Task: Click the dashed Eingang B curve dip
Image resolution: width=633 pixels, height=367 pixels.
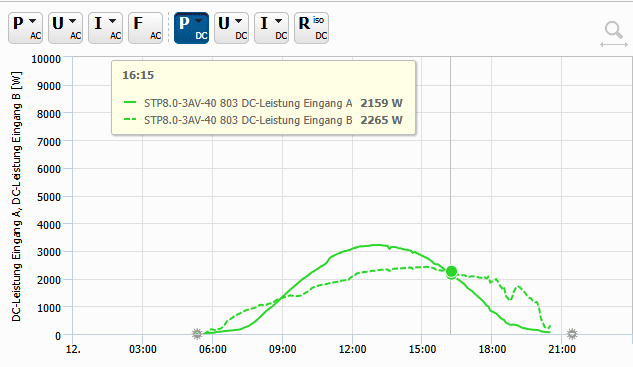Action: tap(510, 299)
